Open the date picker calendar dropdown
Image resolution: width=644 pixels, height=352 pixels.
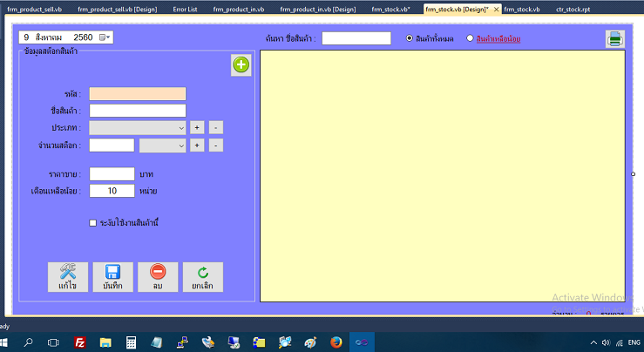pos(105,37)
